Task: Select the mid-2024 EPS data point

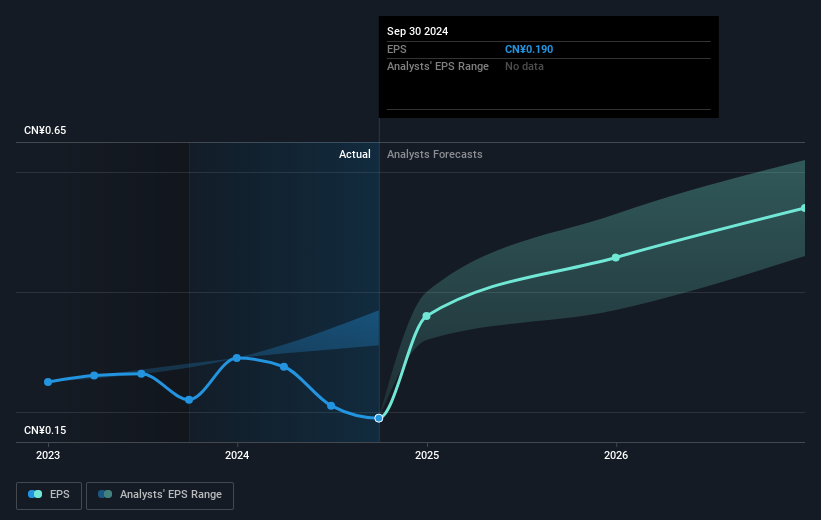Action: coord(331,405)
